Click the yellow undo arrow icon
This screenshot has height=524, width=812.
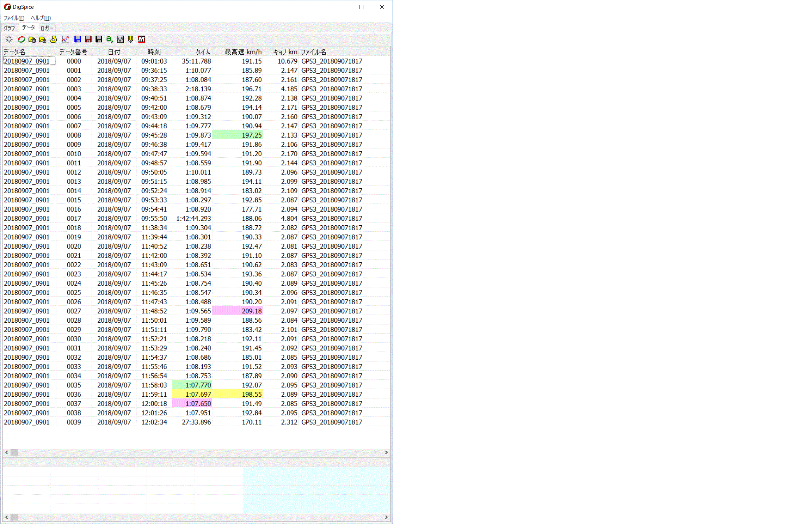point(54,39)
